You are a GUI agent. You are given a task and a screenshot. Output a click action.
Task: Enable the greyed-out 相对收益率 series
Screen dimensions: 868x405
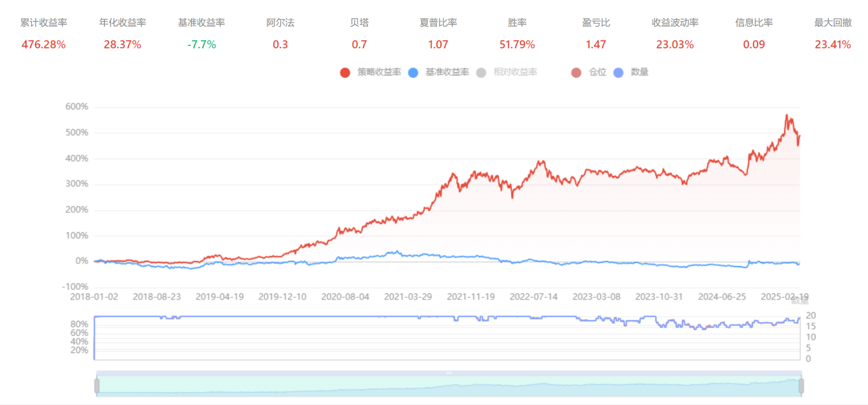point(515,72)
